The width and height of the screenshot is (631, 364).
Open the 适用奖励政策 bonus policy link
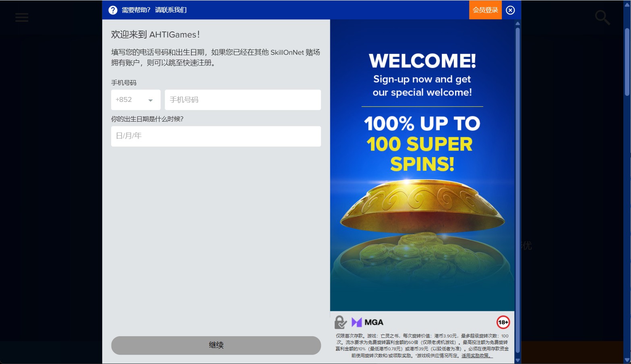pyautogui.click(x=477, y=356)
